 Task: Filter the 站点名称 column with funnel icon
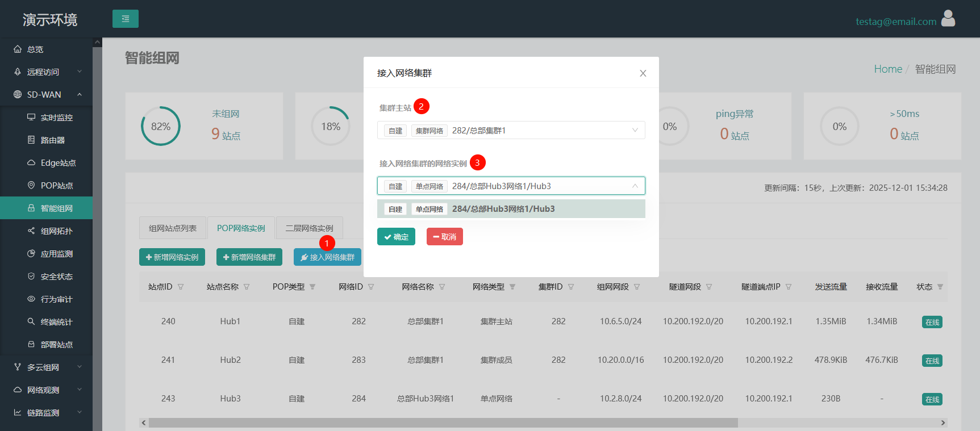(247, 287)
